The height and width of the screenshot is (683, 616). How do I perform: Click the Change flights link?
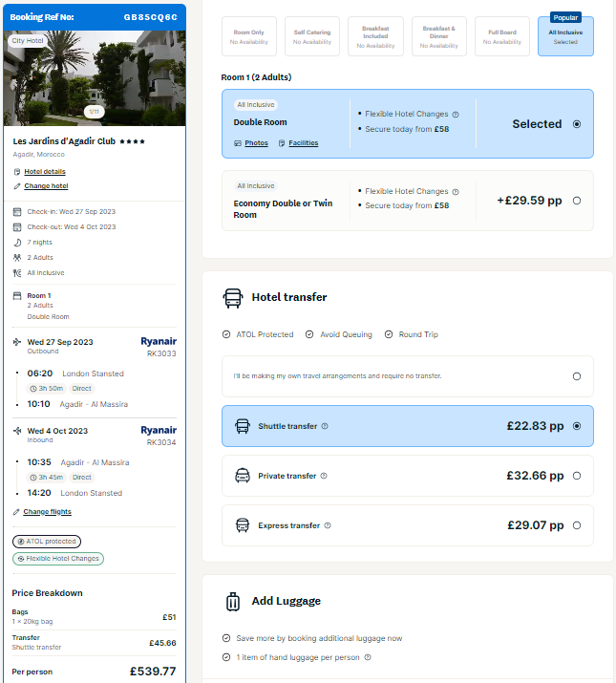[x=47, y=512]
